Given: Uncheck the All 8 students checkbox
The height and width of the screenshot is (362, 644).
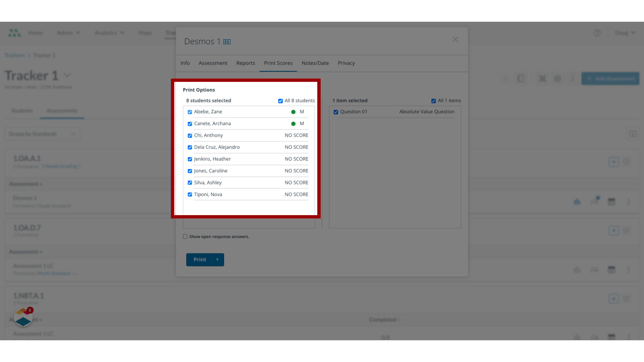Looking at the screenshot, I should pyautogui.click(x=280, y=101).
